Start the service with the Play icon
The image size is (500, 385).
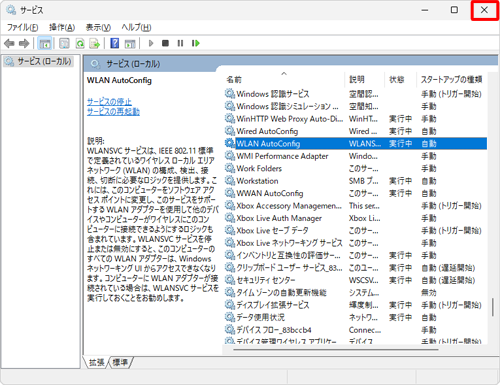(151, 43)
